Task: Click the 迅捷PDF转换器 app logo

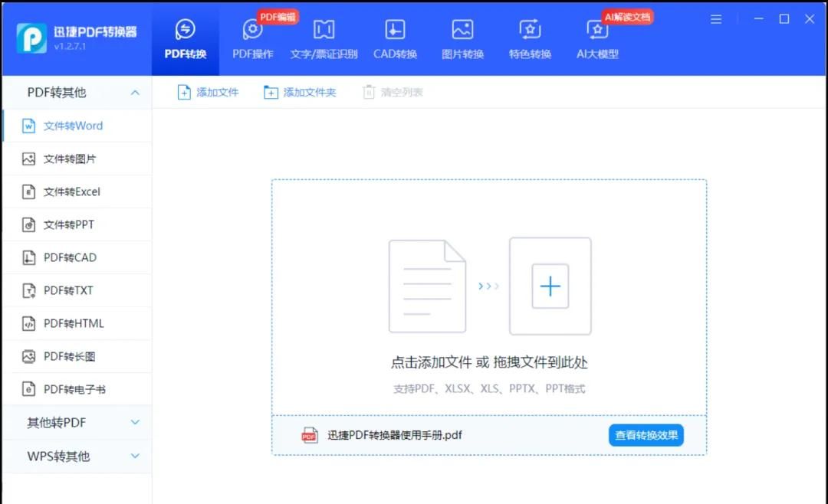Action: pyautogui.click(x=31, y=38)
